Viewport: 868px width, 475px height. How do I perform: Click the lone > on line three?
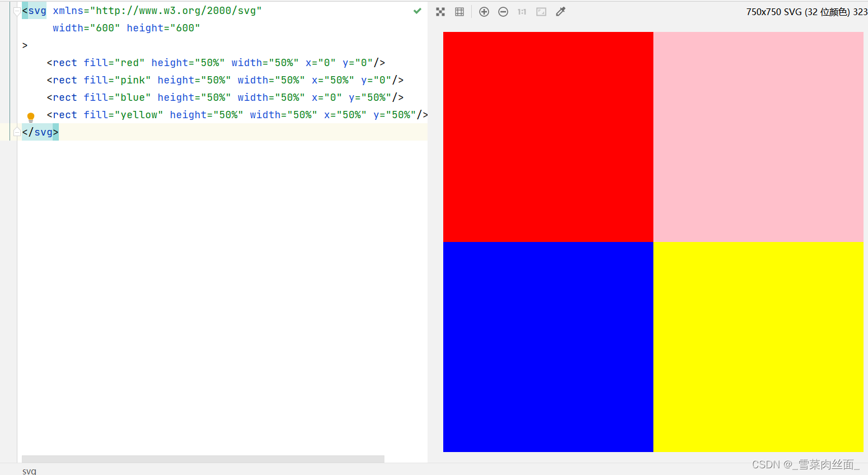(x=25, y=45)
